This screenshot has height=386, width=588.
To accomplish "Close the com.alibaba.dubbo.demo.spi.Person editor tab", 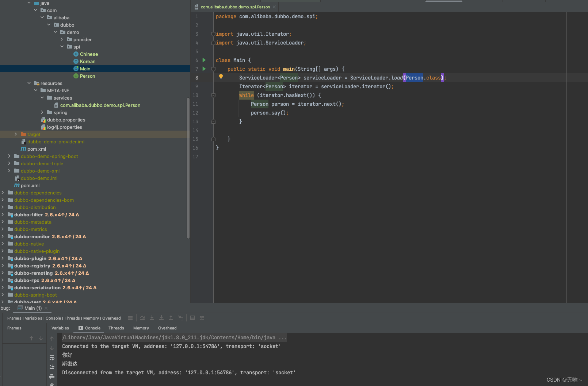I will [274, 7].
